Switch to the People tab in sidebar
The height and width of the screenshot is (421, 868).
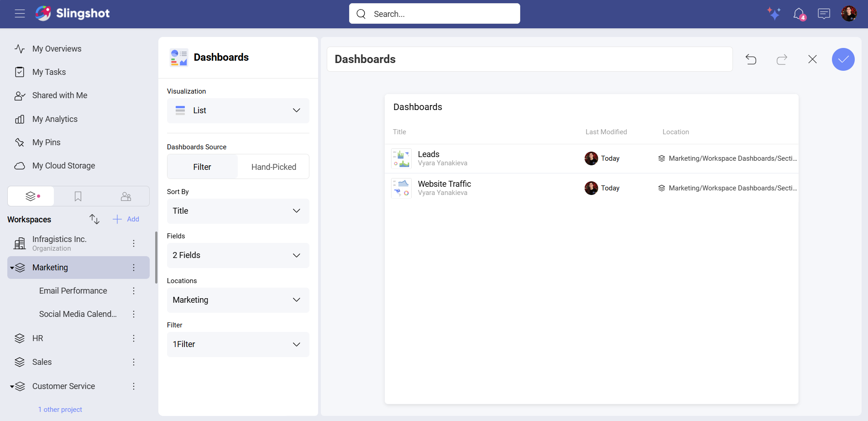coord(125,196)
